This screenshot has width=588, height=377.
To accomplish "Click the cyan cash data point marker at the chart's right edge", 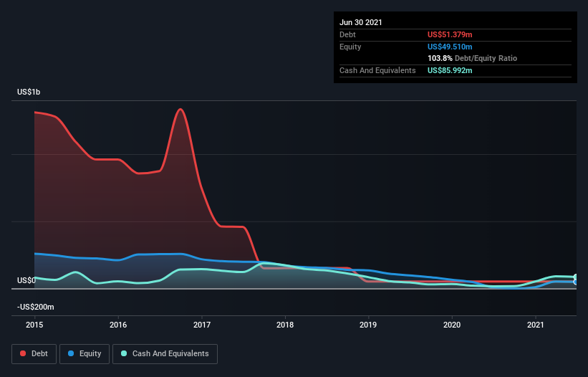I will [576, 277].
